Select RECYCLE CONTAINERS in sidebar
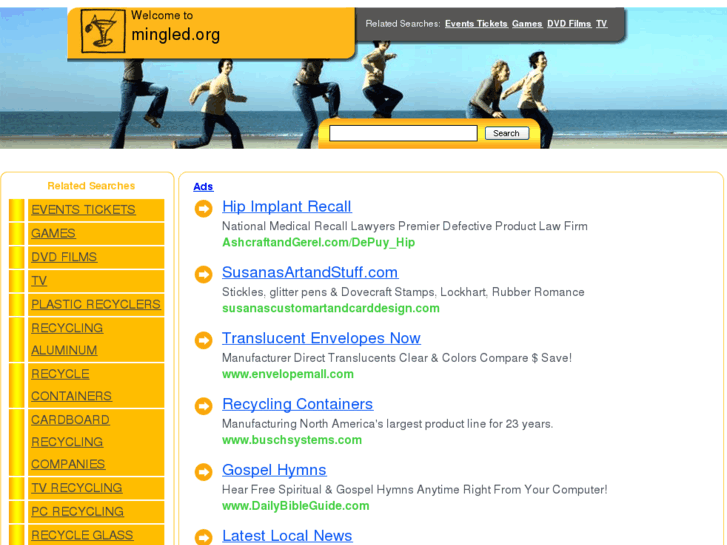This screenshot has width=727, height=545. pos(71,385)
